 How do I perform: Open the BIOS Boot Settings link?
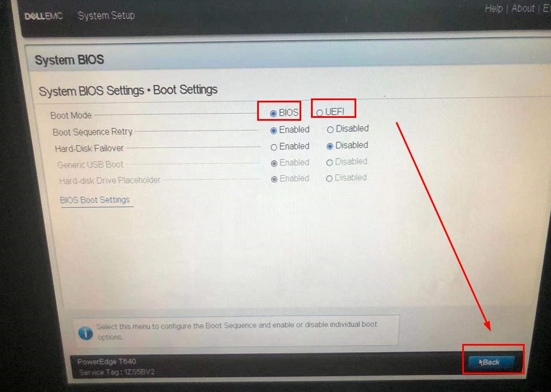pos(95,200)
